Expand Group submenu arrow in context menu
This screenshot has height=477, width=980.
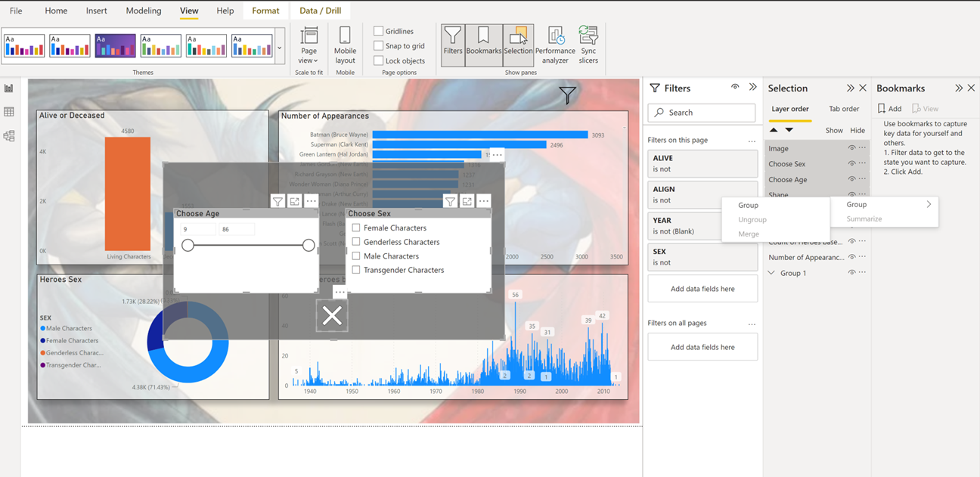click(x=929, y=204)
